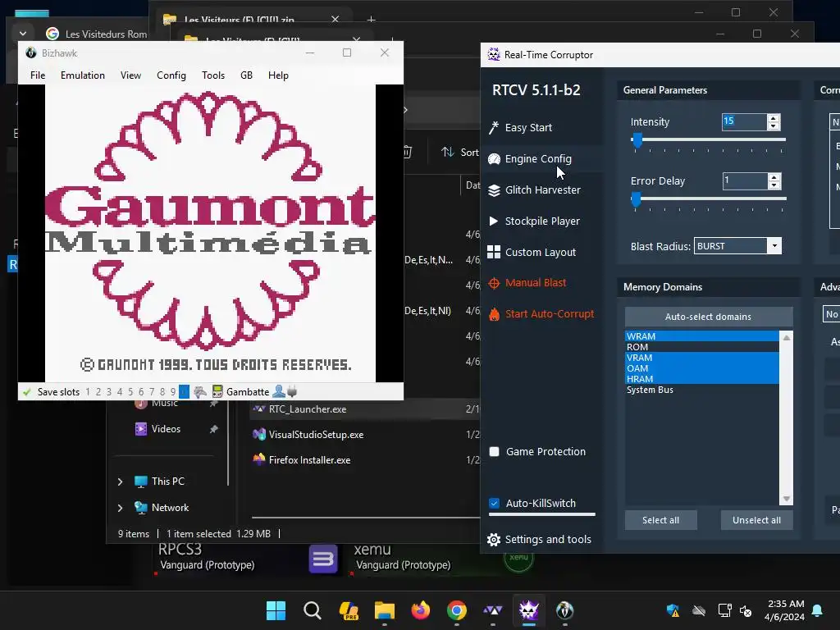Click the plug icon in Bizhawk status bar
Viewport: 840px width, 630px height.
coord(293,391)
